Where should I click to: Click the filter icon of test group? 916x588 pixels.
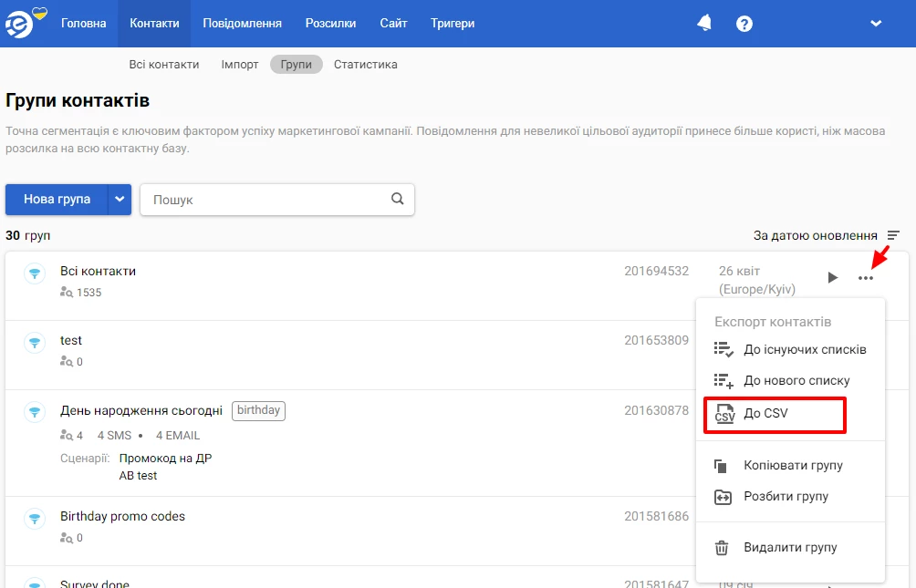click(35, 342)
